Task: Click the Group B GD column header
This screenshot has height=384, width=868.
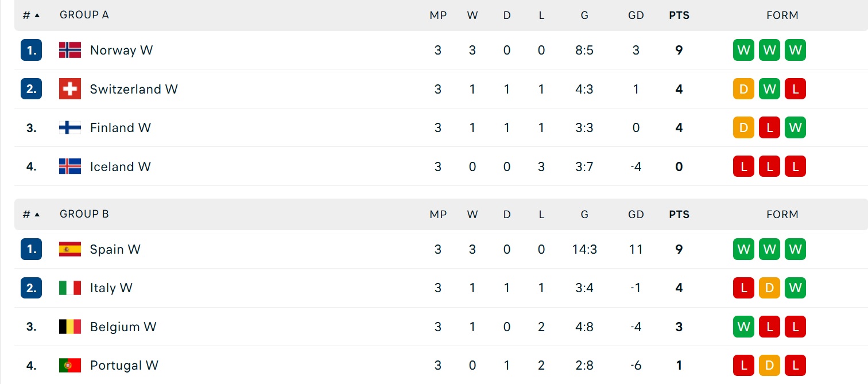Action: click(636, 215)
